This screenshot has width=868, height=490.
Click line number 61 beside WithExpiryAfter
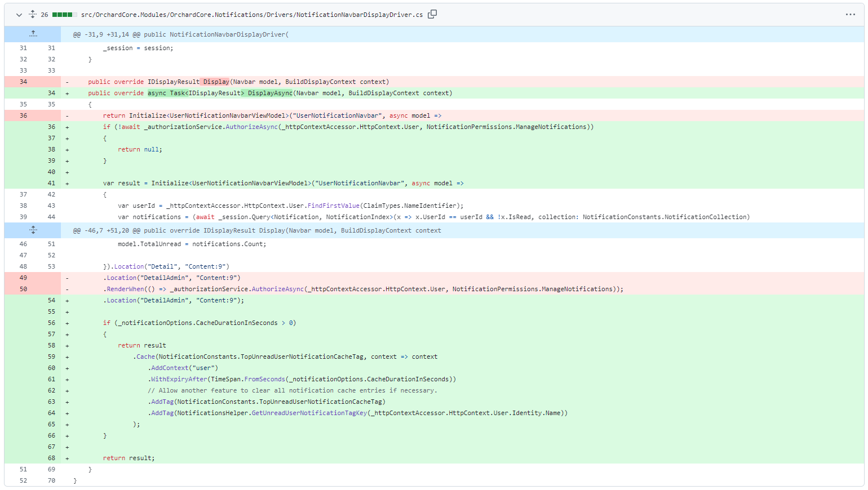[x=51, y=379]
